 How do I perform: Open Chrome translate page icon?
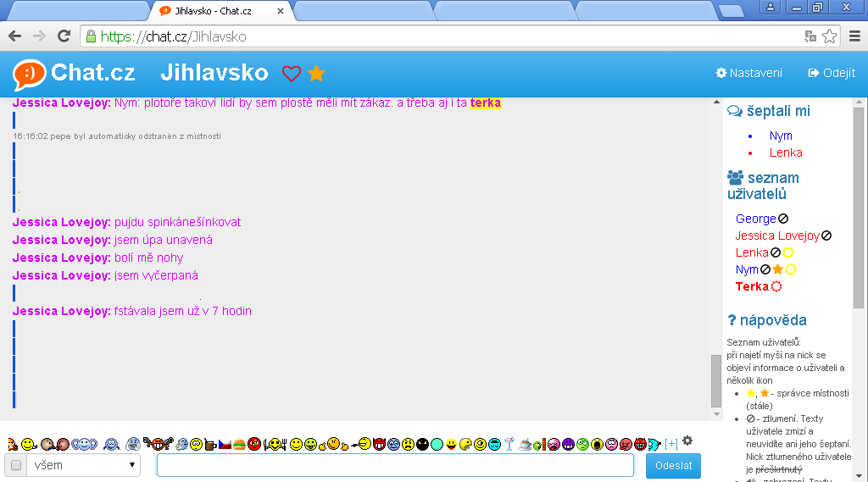[x=810, y=36]
